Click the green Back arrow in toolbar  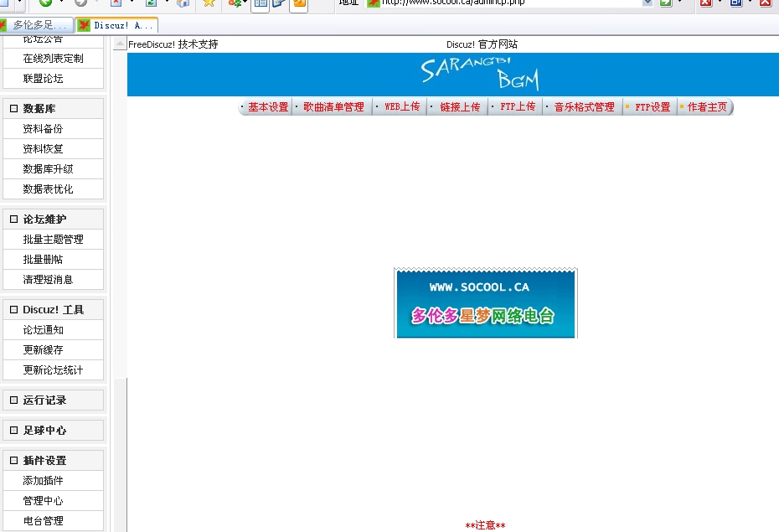click(x=46, y=3)
